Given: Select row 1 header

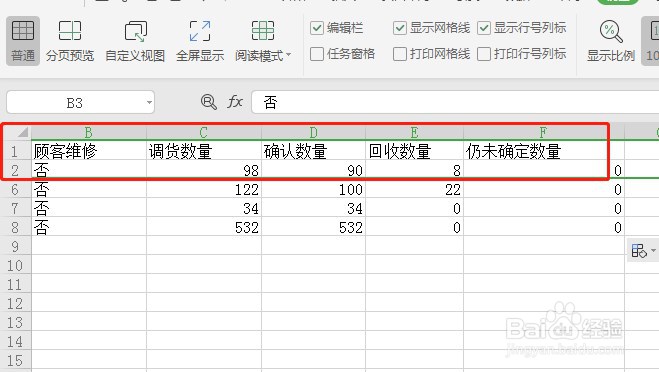Looking at the screenshot, I should (16, 150).
